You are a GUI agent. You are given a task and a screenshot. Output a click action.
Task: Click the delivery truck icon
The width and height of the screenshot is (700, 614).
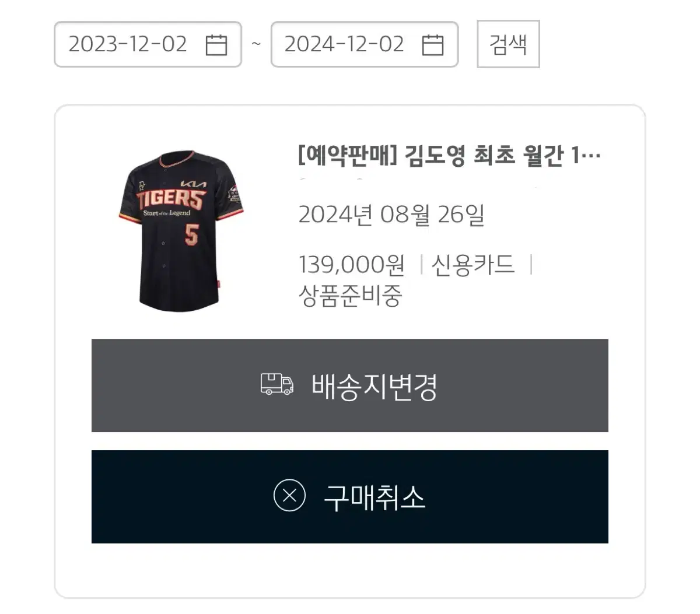[x=276, y=385]
